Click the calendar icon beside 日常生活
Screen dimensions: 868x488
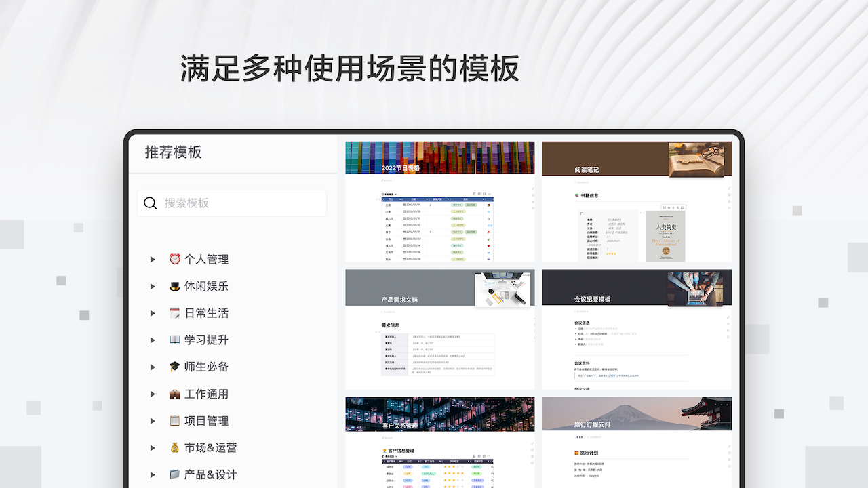174,312
